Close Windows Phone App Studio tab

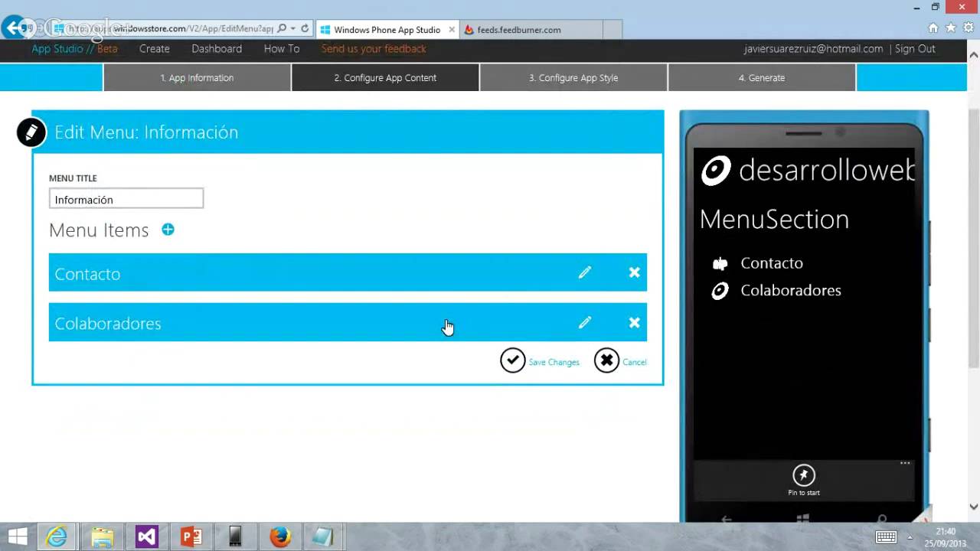pos(452,30)
